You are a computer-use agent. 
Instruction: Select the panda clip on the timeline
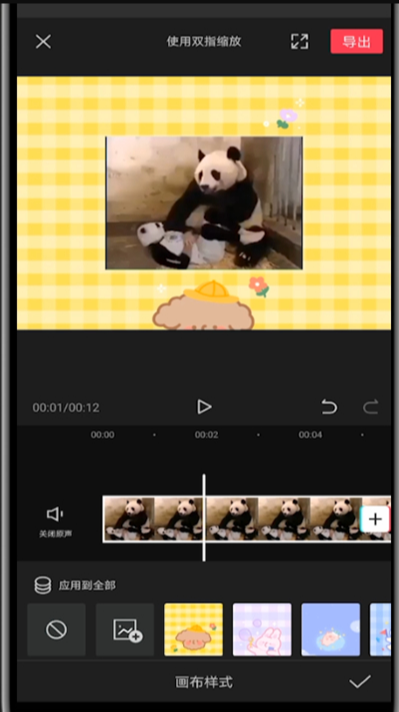246,519
